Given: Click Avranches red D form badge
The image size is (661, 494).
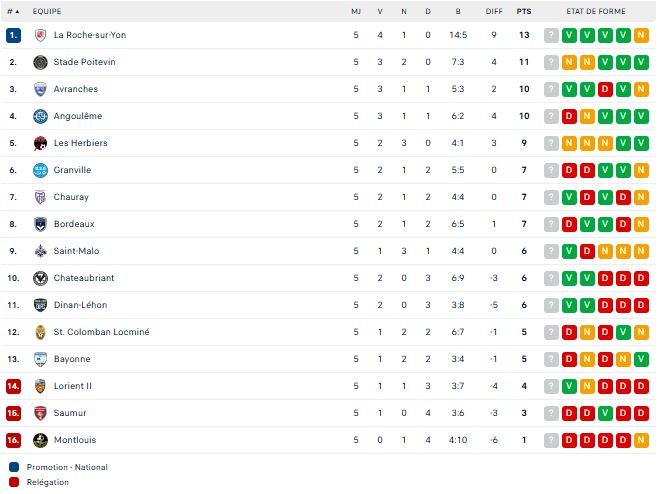Looking at the screenshot, I should pos(605,89).
